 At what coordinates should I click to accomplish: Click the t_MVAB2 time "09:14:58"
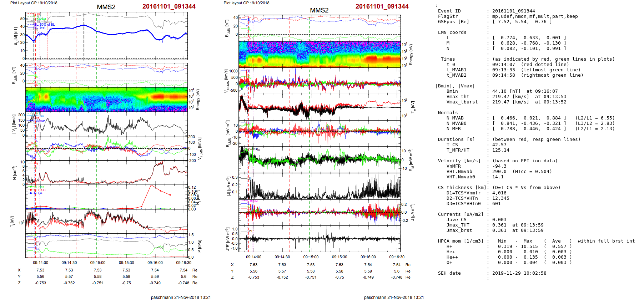(x=504, y=75)
